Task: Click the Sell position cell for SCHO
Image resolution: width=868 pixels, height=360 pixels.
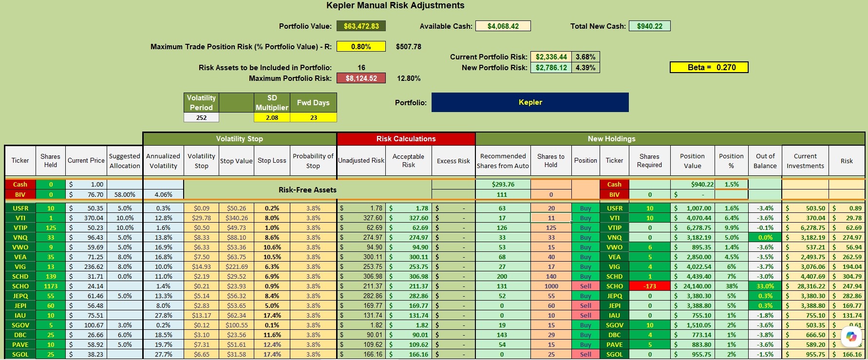Action: (585, 286)
